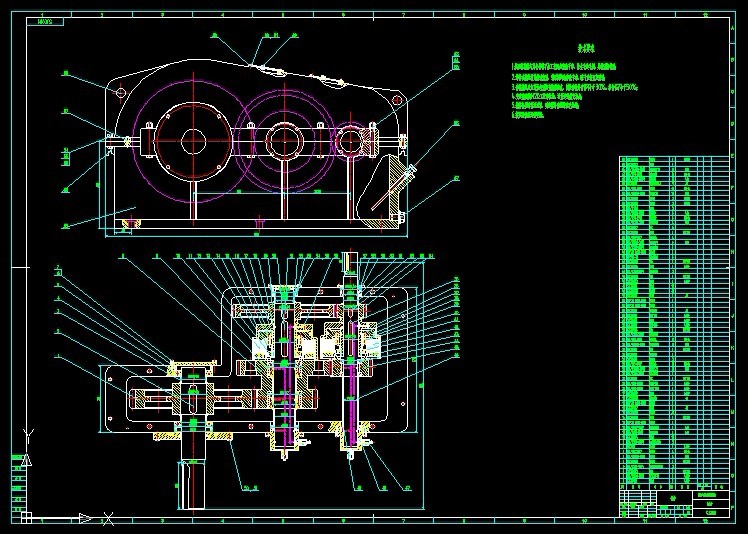Select the inclined oil dipstick on the housing
The height and width of the screenshot is (534, 748).
pos(394,188)
